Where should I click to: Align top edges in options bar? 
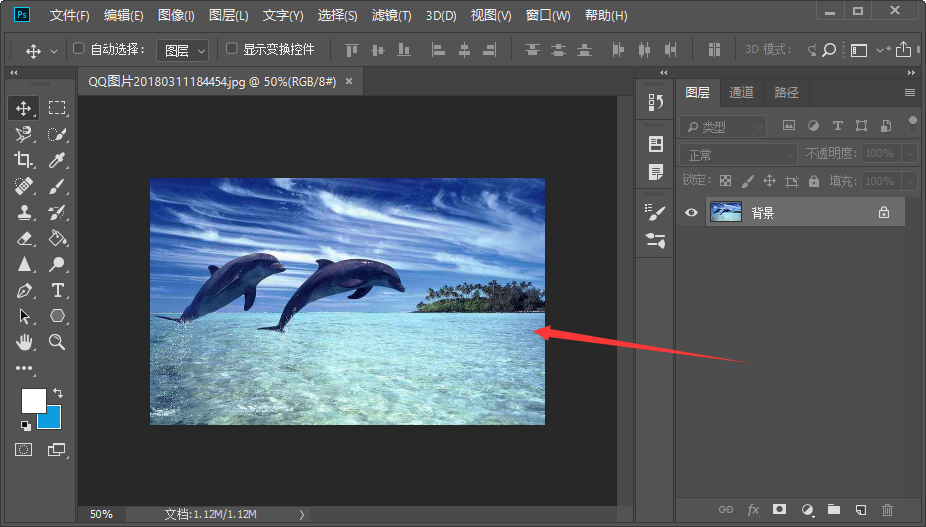coord(352,50)
